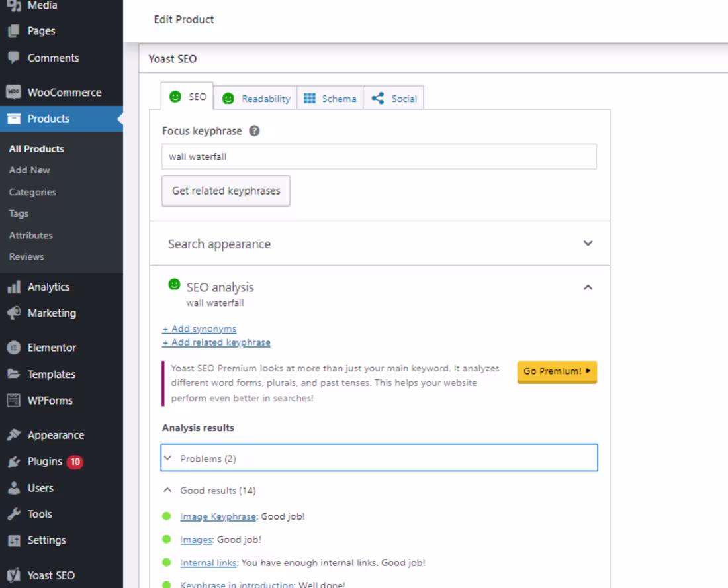
Task: Open the Image Keyphrase link
Action: pos(218,516)
